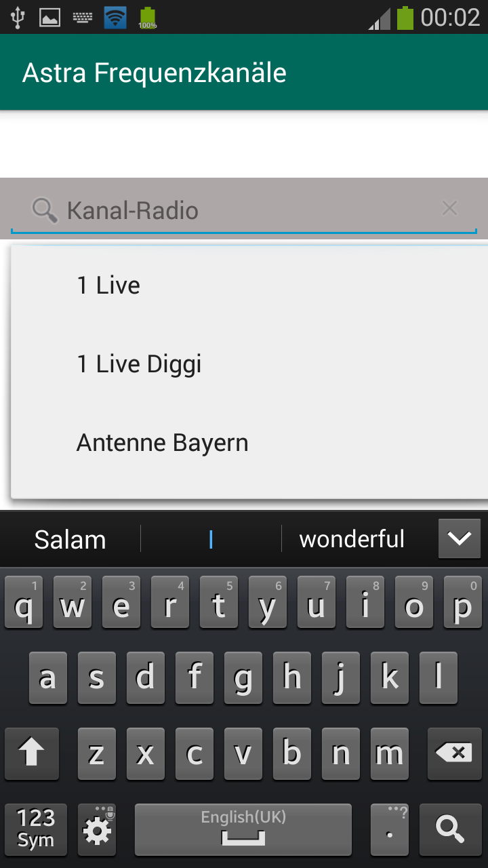This screenshot has width=488, height=868.
Task: Tap the Salam word suggestion
Action: [70, 540]
